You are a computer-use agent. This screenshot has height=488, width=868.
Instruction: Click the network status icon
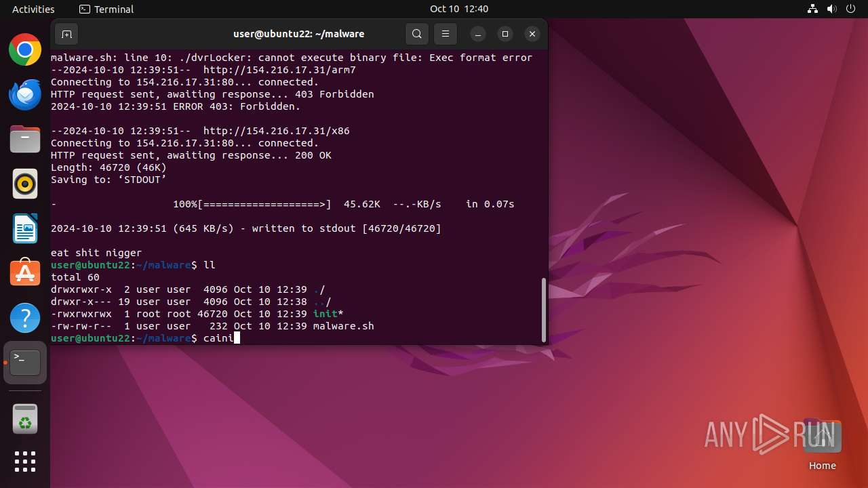pos(812,9)
